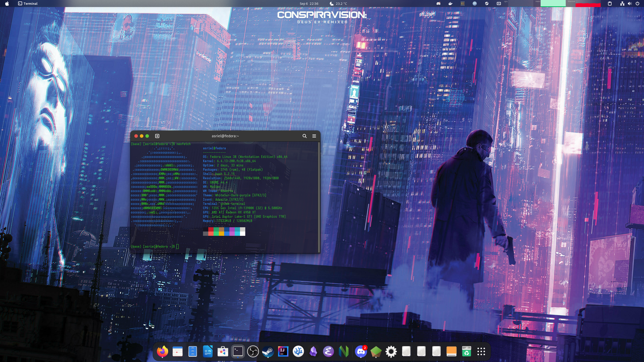Launch IntelliJ IDEA from the dock
Image resolution: width=644 pixels, height=362 pixels.
(283, 351)
